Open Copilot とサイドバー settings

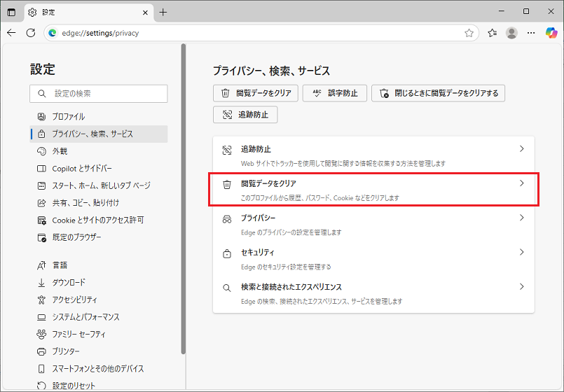click(x=99, y=169)
